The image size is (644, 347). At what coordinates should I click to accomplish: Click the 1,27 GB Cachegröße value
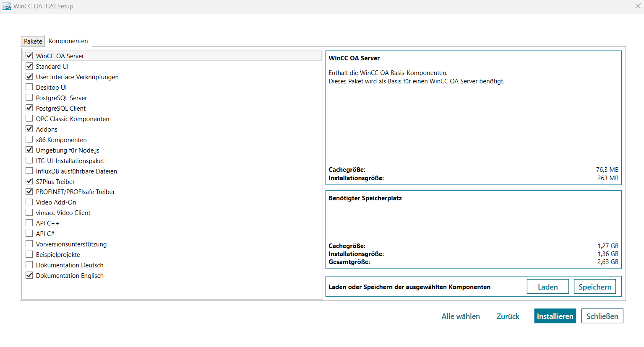pyautogui.click(x=608, y=246)
